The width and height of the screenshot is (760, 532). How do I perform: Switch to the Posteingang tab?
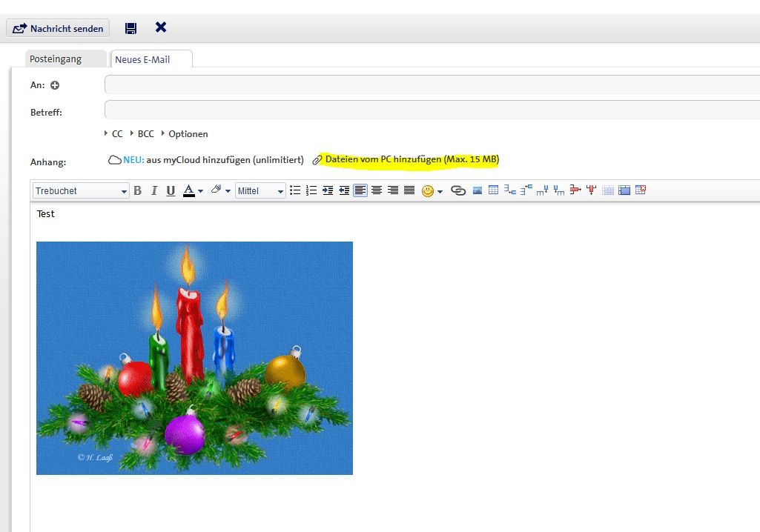(x=65, y=58)
